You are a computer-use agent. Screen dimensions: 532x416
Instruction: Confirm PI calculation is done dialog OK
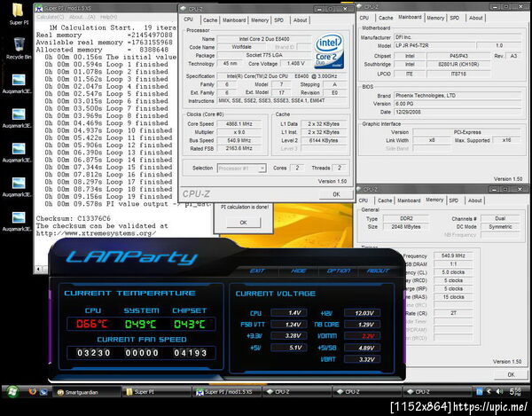point(243,223)
